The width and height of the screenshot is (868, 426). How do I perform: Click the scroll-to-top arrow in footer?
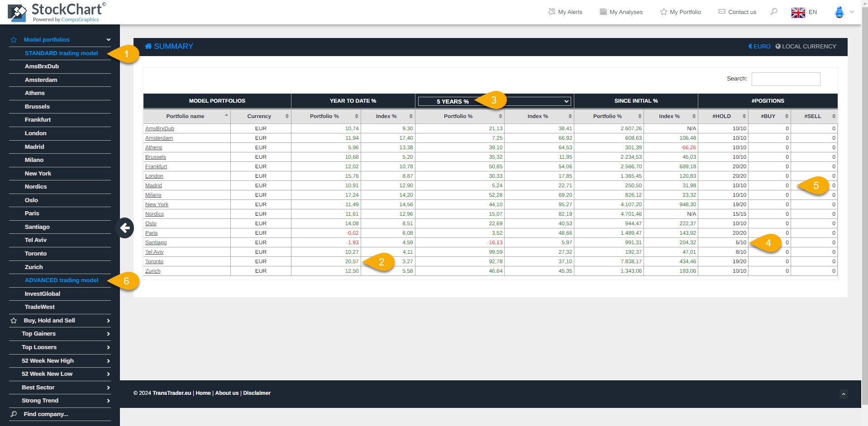tap(843, 394)
